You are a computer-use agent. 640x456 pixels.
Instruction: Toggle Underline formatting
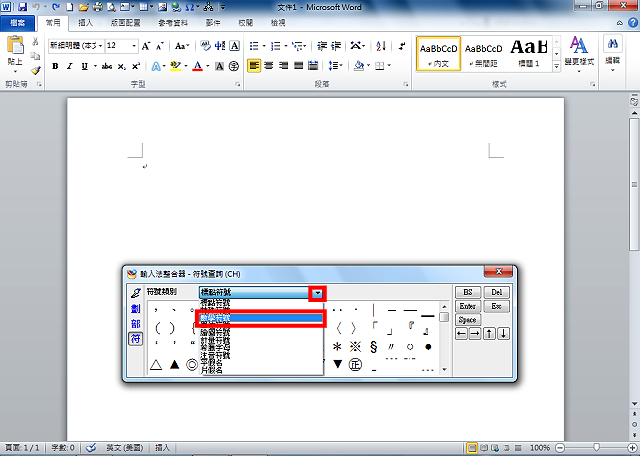84,66
